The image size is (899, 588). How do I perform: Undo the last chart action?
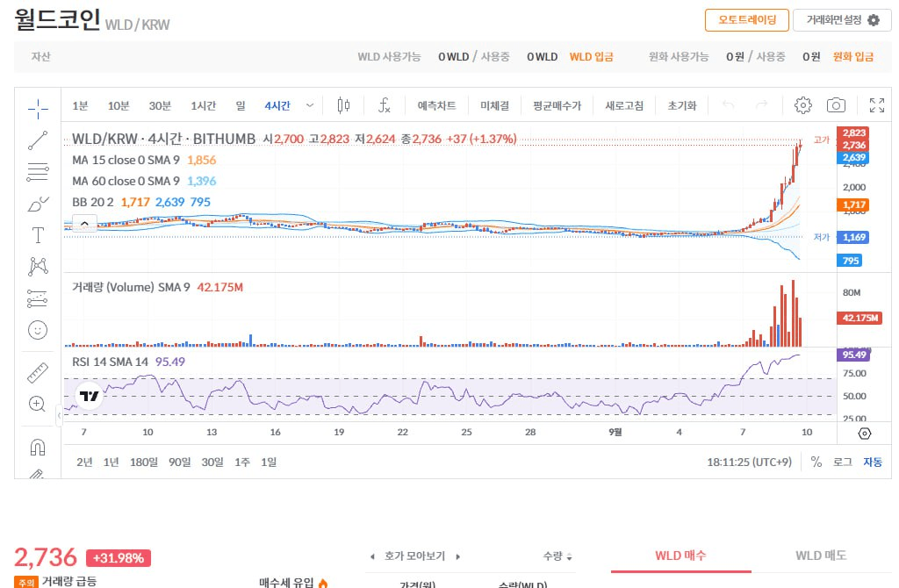[729, 105]
